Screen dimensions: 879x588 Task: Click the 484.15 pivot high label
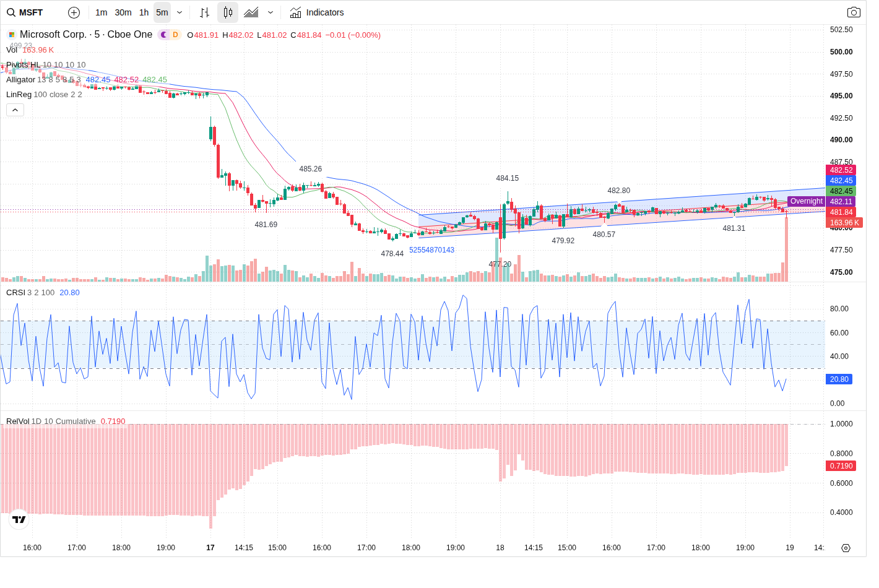point(507,178)
